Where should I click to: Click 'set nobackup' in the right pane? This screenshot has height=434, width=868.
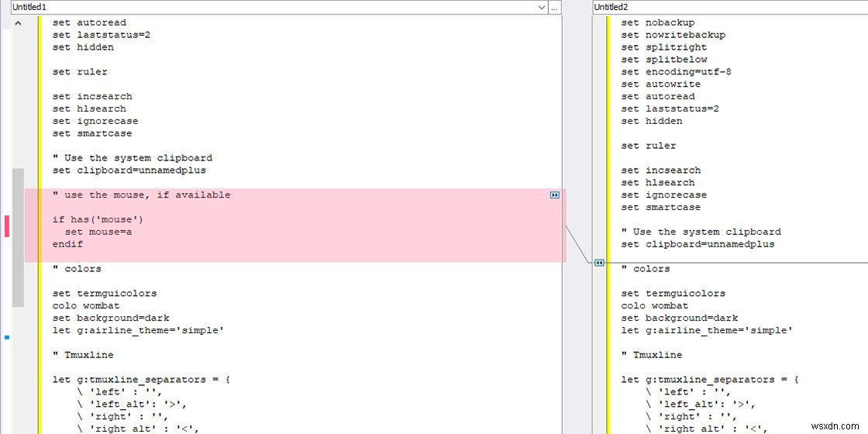pyautogui.click(x=658, y=22)
